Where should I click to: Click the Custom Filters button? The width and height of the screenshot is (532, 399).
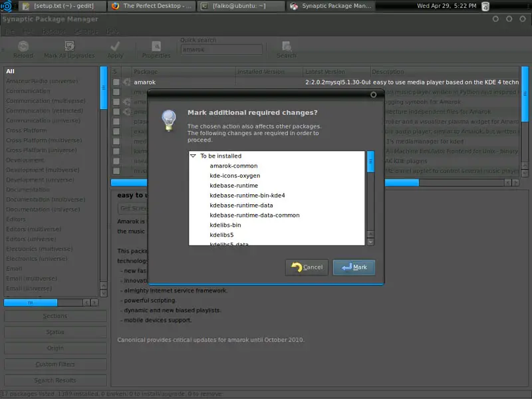[55, 364]
